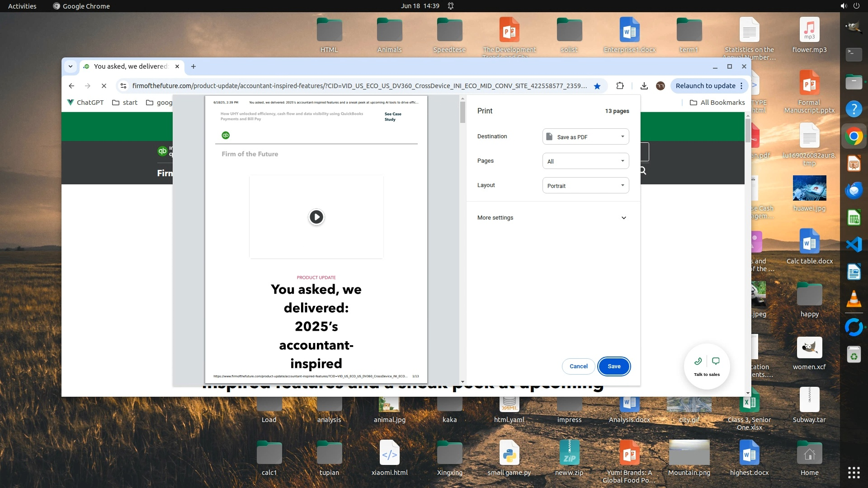Click the bookmark star icon

coord(597,86)
